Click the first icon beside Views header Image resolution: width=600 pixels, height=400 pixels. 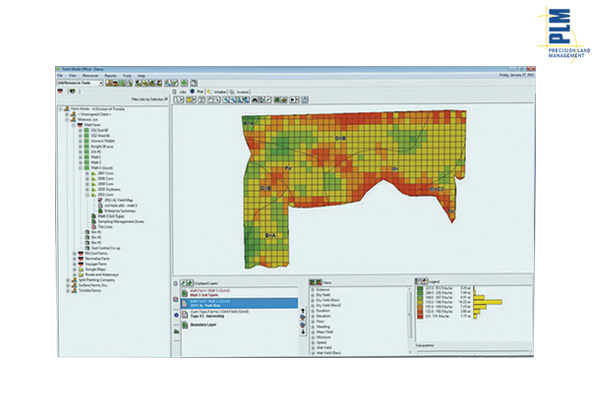click(312, 282)
